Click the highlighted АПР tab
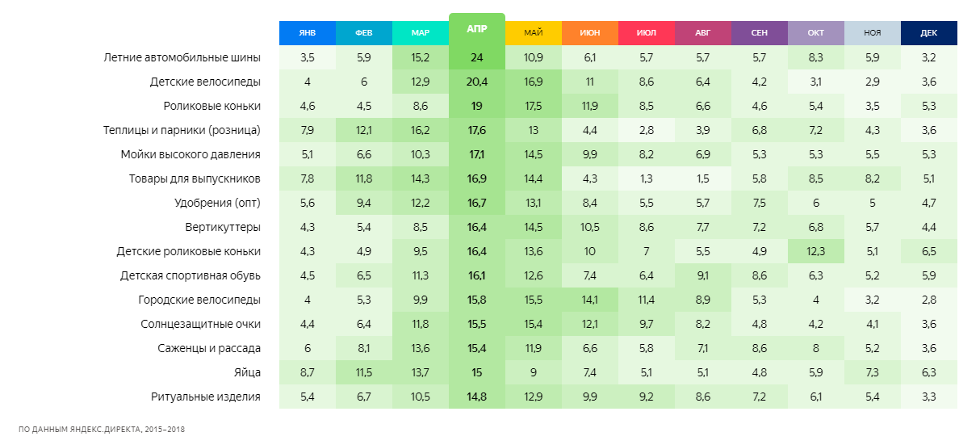 click(476, 28)
